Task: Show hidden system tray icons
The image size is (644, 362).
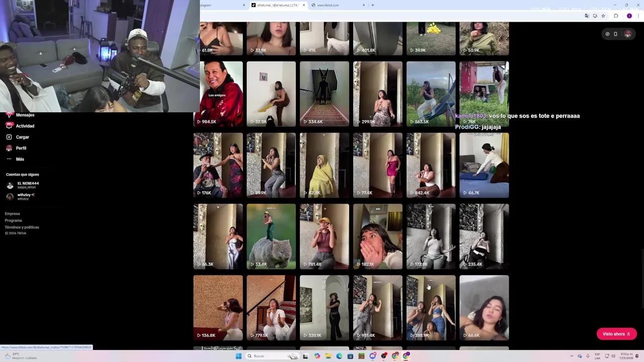Action: point(572,356)
